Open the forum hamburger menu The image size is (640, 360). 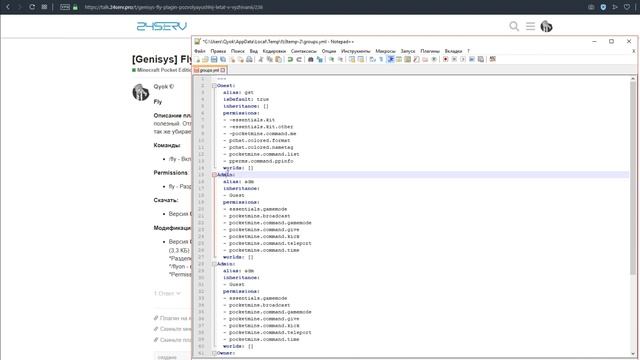point(530,27)
